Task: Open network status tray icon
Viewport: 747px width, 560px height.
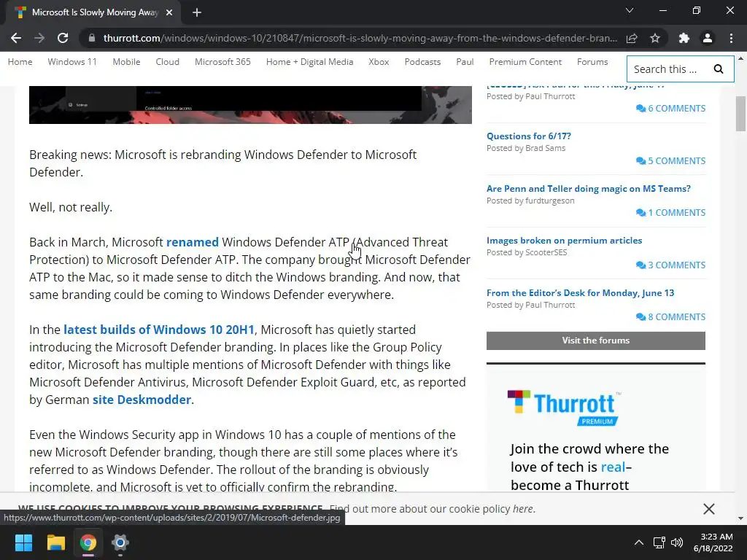Action: click(659, 542)
